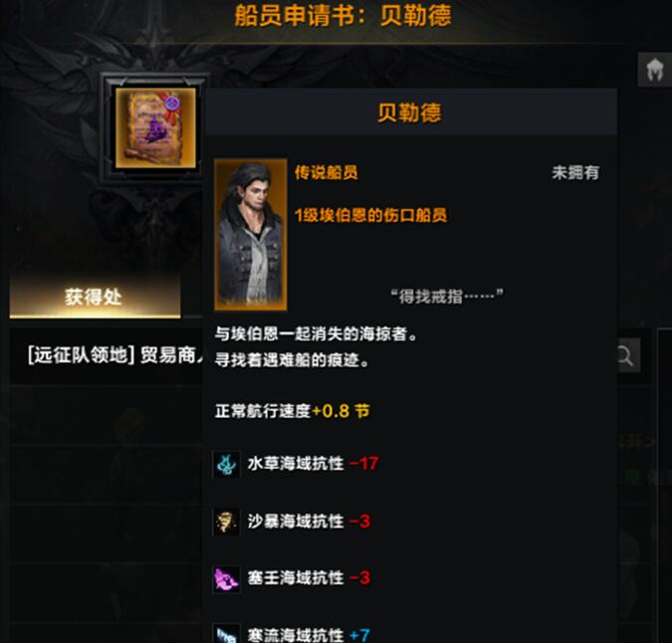Click the 正常航行速度+0.8 节 stat line

tap(293, 411)
